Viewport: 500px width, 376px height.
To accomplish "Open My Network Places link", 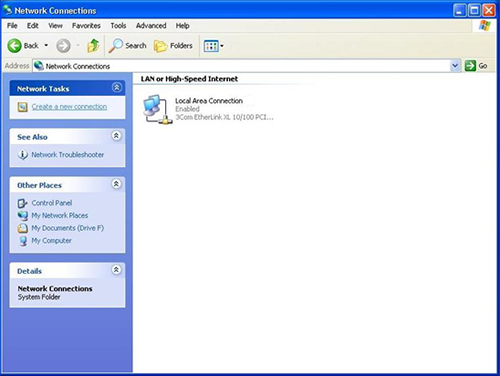I will (60, 216).
